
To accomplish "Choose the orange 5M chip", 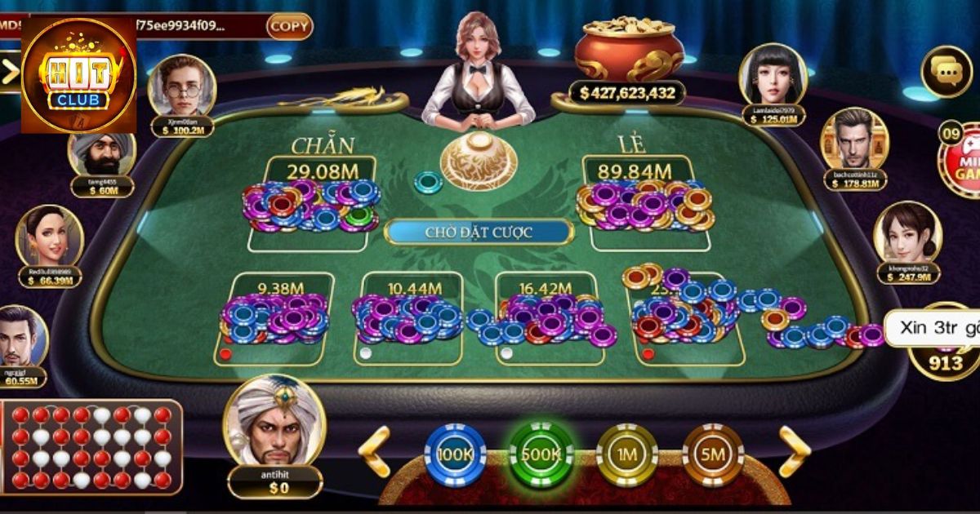I will (713, 455).
